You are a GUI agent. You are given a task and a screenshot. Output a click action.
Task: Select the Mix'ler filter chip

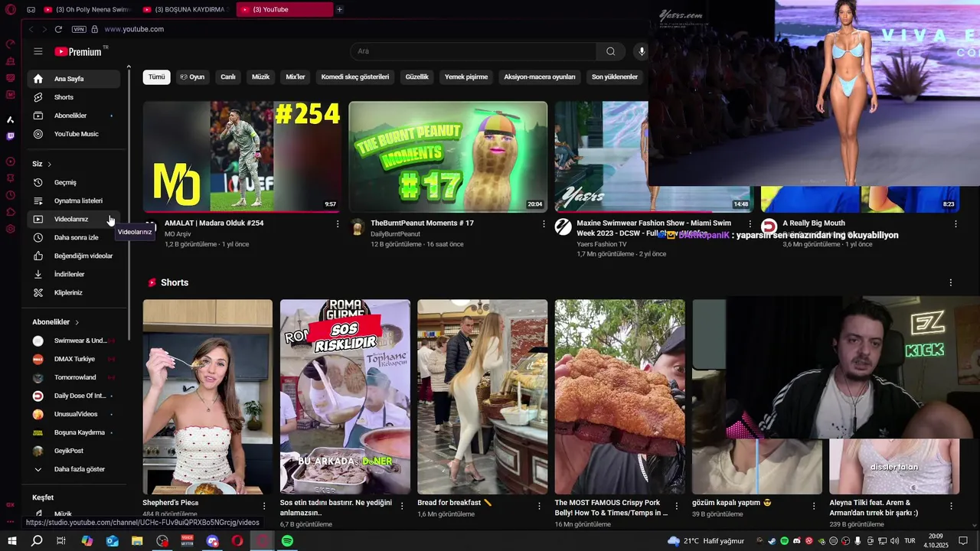point(296,77)
